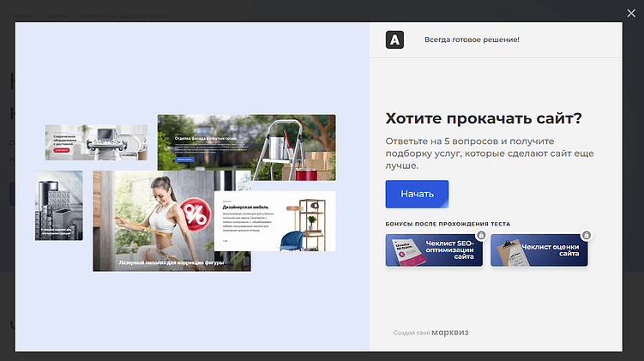The height and width of the screenshot is (361, 644).
Task: Click the БОНУСЫ ПОСЛЕ ПРОХОЖДЕНИЯ ТЕСТА label
Action: click(x=448, y=224)
